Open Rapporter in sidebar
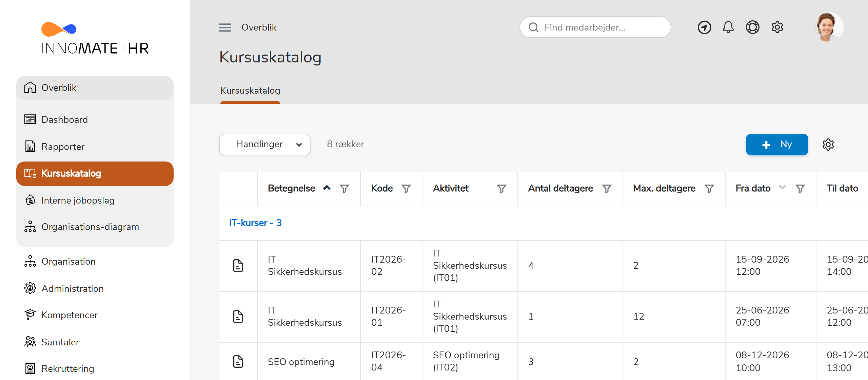The image size is (868, 380). [95, 147]
